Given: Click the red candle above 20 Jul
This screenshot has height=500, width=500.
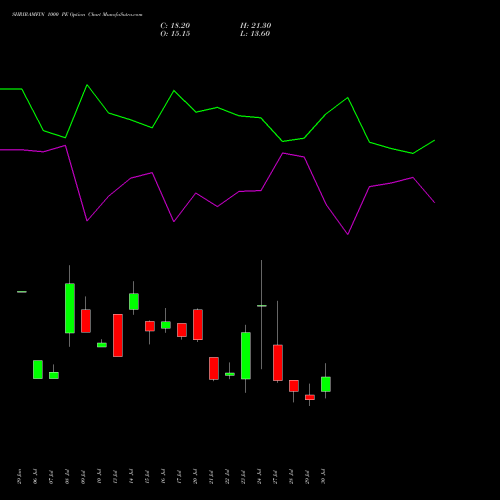Looking at the screenshot, I should 198,324.
